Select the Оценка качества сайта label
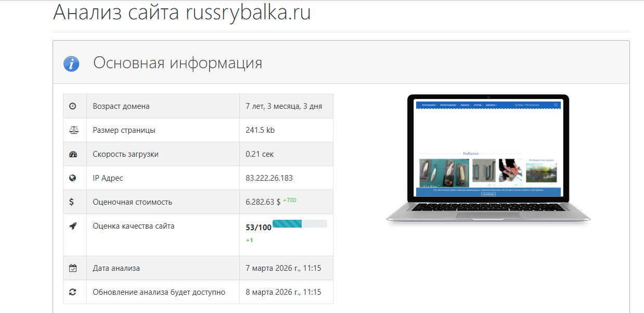 pyautogui.click(x=134, y=226)
